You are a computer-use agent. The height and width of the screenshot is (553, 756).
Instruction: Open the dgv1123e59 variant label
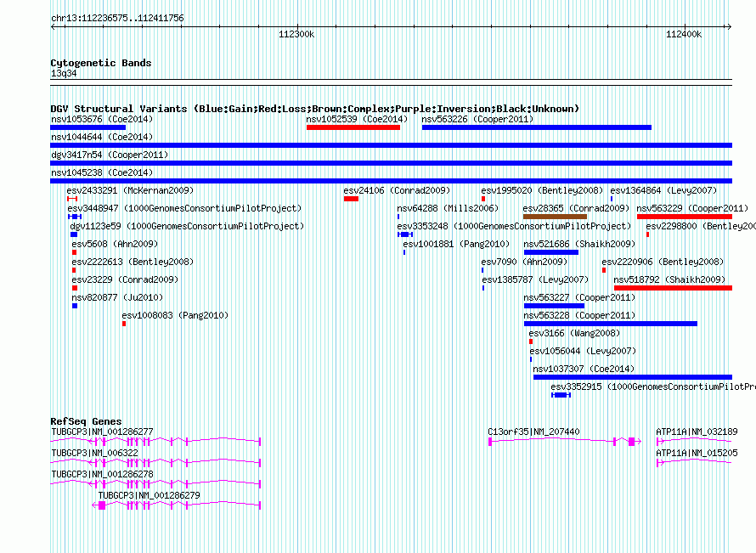(187, 226)
